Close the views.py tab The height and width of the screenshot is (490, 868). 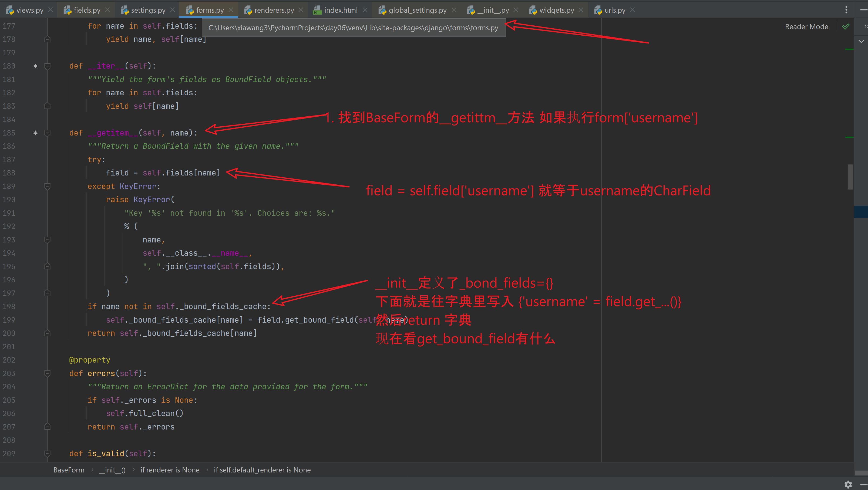click(x=51, y=10)
